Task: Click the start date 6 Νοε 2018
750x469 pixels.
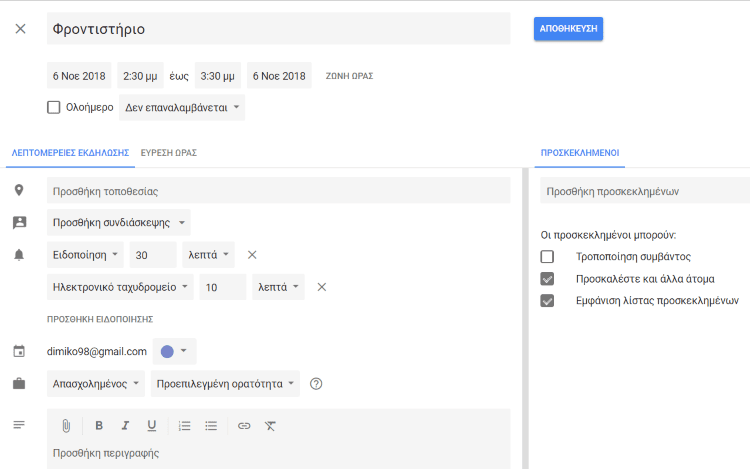Action: [x=79, y=76]
